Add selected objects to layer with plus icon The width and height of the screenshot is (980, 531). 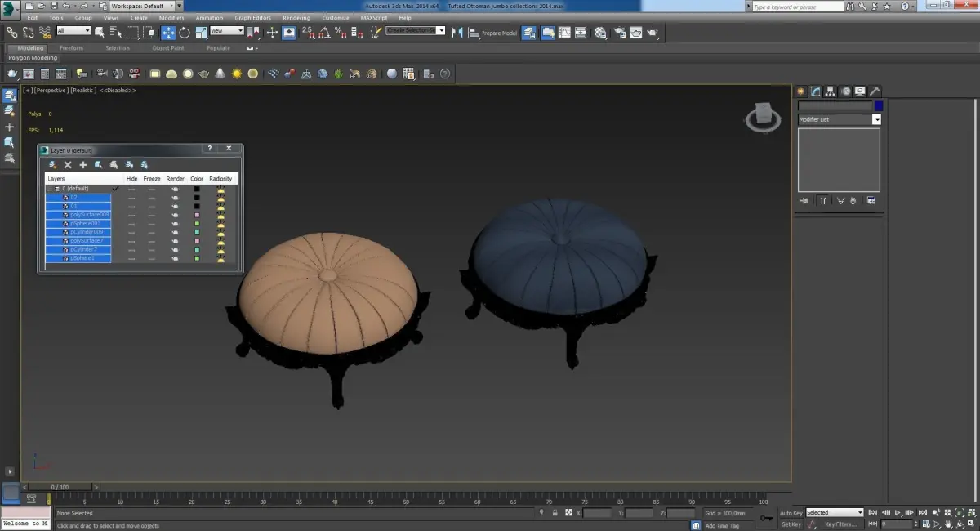[82, 165]
